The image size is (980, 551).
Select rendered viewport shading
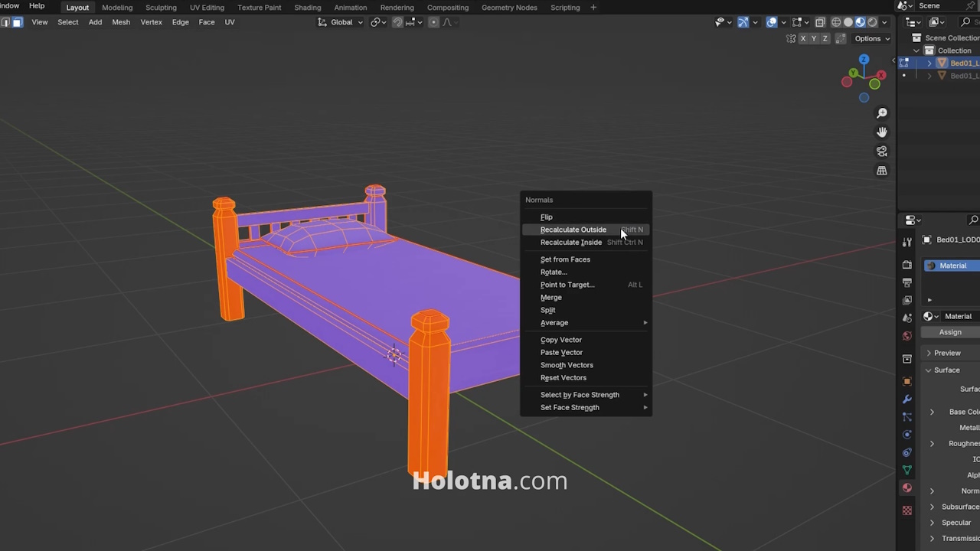(x=872, y=22)
